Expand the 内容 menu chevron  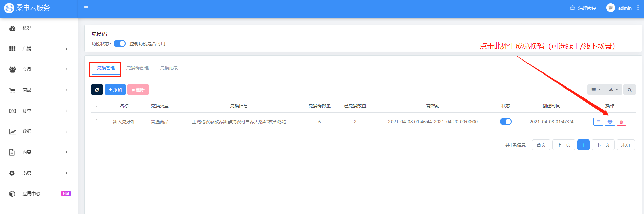click(x=67, y=152)
